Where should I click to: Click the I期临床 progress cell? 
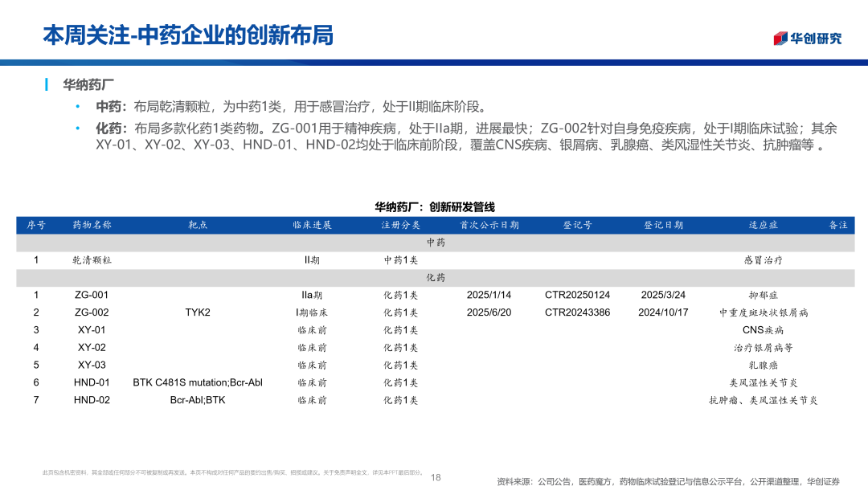click(x=312, y=312)
